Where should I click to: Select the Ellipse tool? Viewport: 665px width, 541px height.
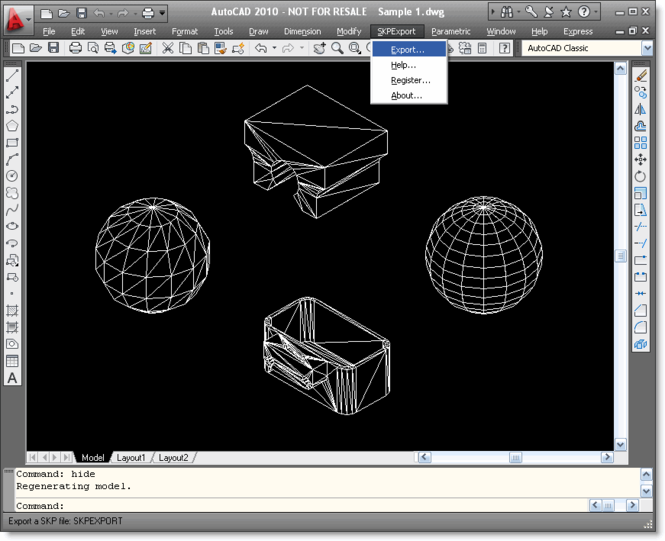pos(12,226)
